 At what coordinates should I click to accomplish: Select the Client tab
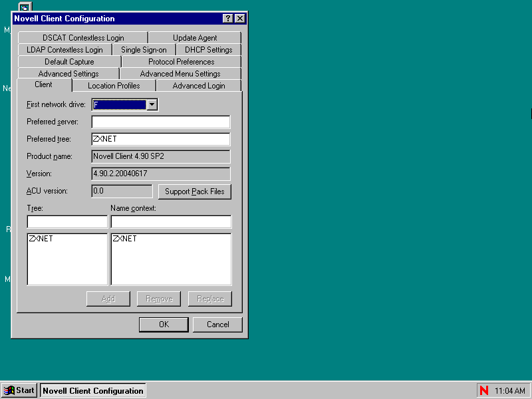(44, 84)
